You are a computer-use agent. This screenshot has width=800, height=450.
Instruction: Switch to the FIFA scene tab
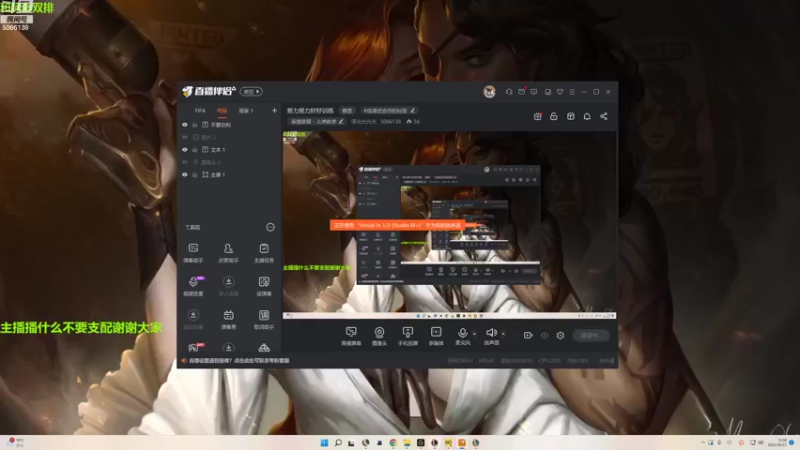pyautogui.click(x=200, y=110)
